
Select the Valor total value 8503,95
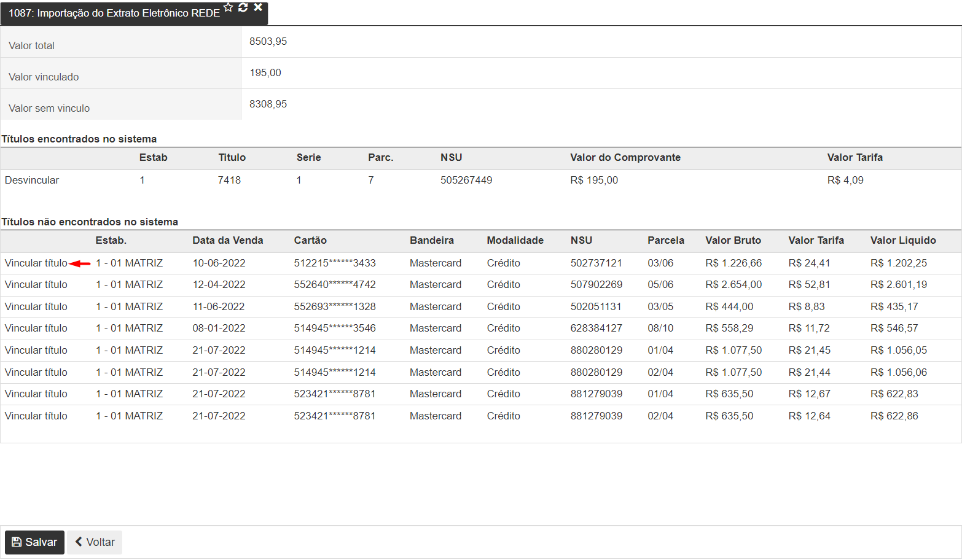[268, 41]
